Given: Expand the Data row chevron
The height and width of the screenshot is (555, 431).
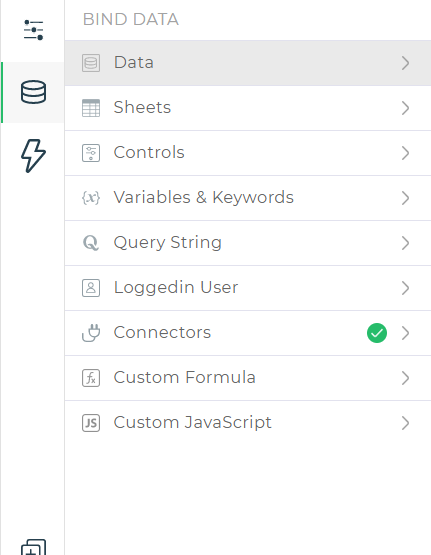Looking at the screenshot, I should coord(406,63).
